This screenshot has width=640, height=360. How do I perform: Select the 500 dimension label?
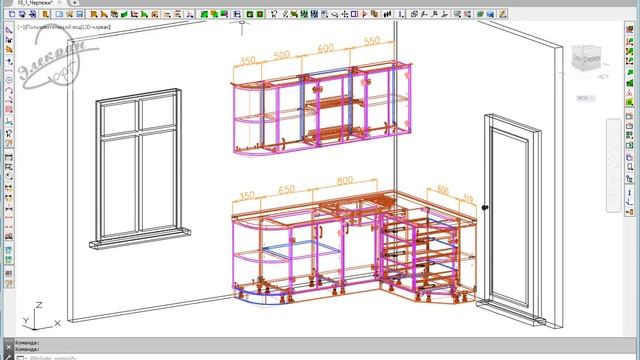pos(281,55)
